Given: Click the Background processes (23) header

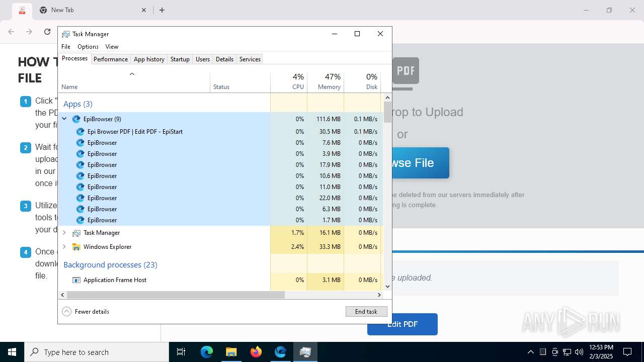Looking at the screenshot, I should 110,265.
